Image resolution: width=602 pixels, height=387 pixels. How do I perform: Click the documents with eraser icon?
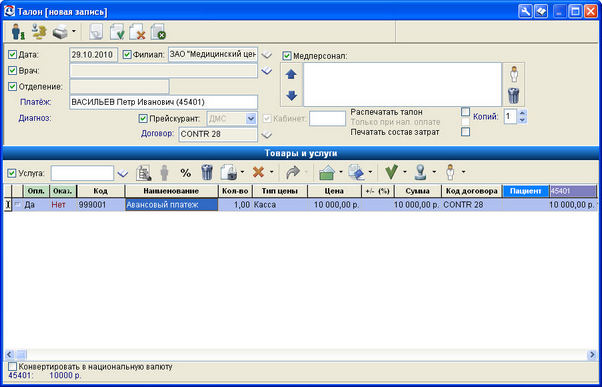357,173
